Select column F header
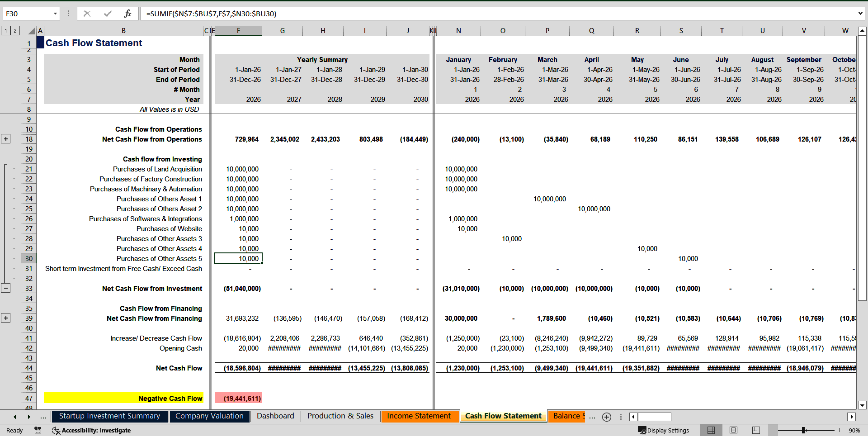868x437 pixels. coord(238,31)
